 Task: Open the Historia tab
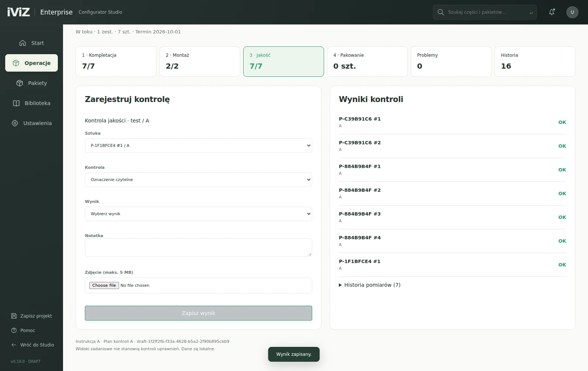point(535,62)
